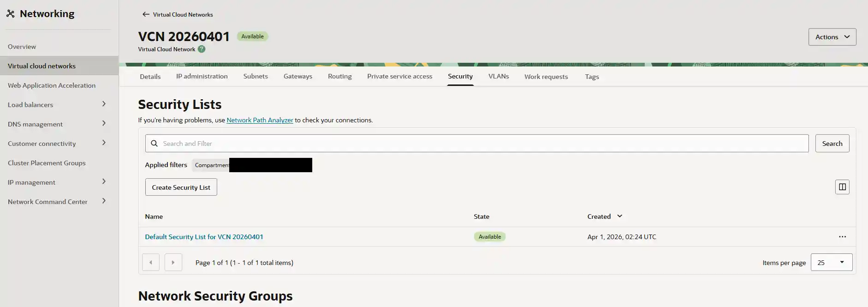Image resolution: width=868 pixels, height=307 pixels.
Task: Open Network Path Analyzer link
Action: pos(260,120)
